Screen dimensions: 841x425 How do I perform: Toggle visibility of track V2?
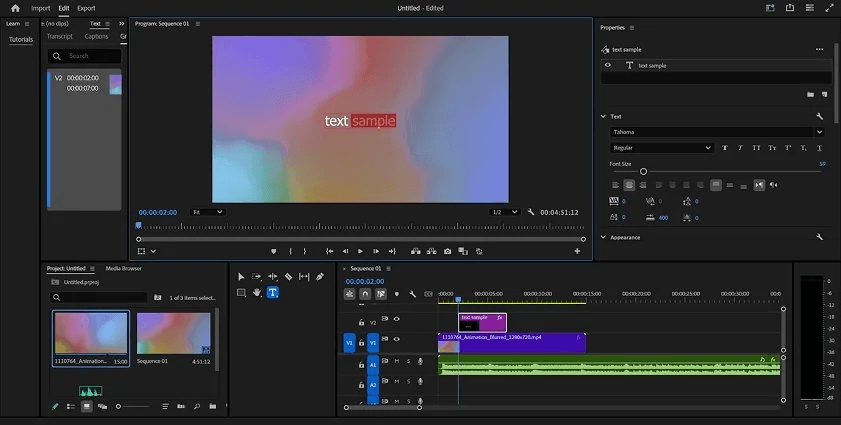coord(397,320)
